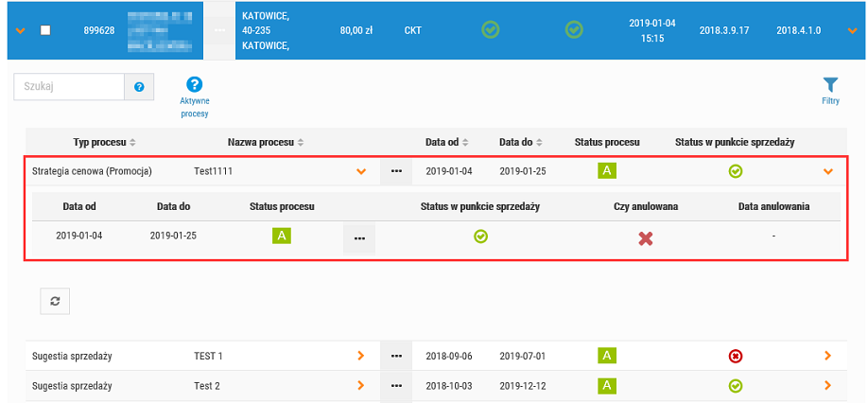Open the three-dot menu in blue header row
Screen dimensions: 868x403
(x=219, y=30)
